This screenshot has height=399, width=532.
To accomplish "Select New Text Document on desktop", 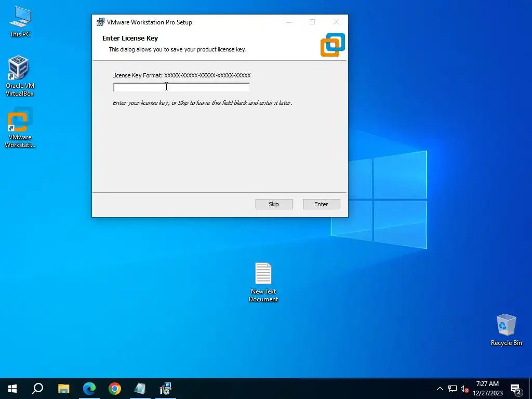I will (x=263, y=282).
